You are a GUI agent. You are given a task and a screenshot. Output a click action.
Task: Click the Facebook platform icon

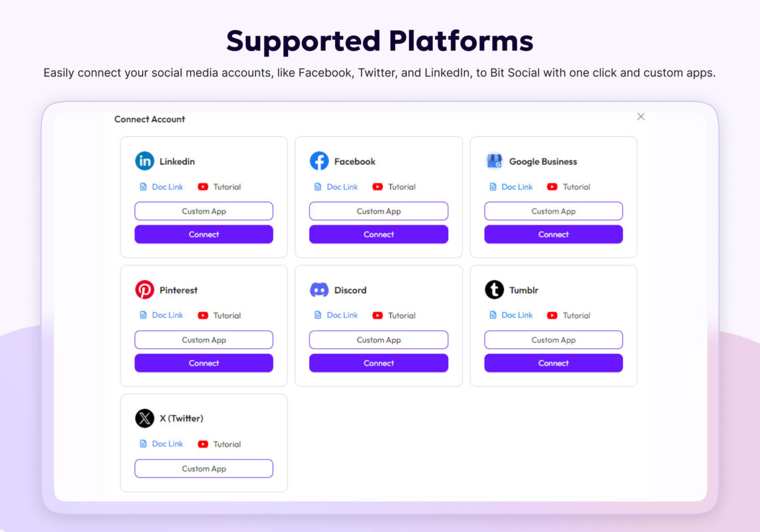pos(320,160)
